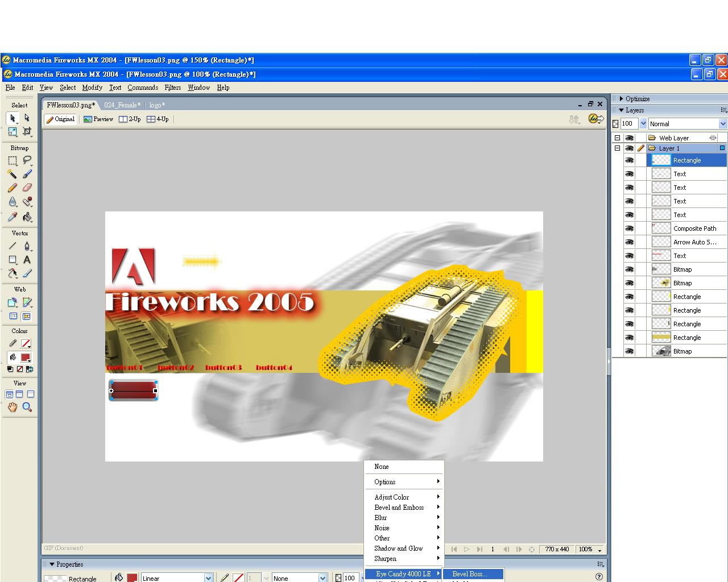Select the Magic Wand tool

tap(12, 174)
